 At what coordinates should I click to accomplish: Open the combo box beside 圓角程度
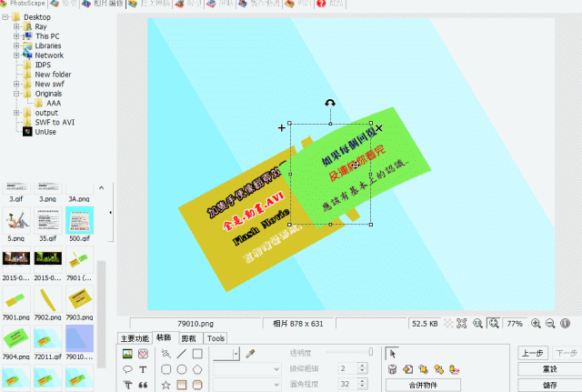click(246, 385)
